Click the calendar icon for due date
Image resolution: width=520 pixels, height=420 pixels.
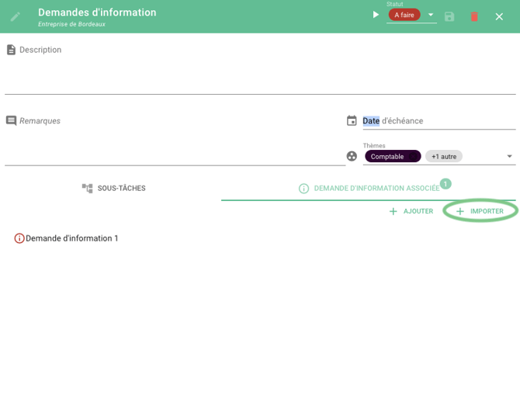[x=352, y=120]
